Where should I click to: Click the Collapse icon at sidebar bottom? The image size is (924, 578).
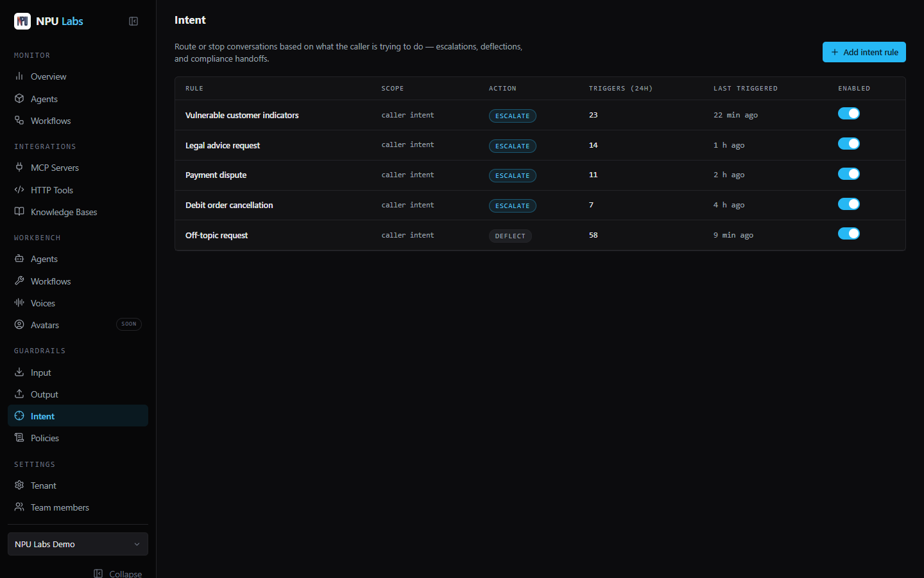98,574
